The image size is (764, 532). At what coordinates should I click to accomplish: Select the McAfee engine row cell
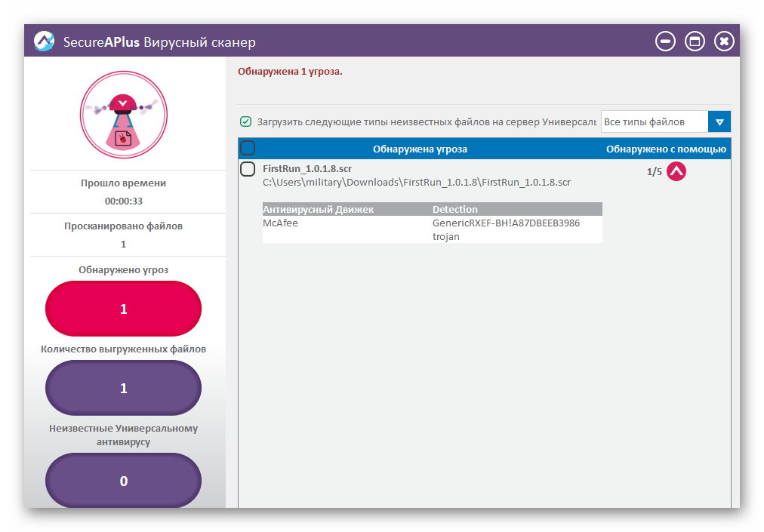pyautogui.click(x=280, y=223)
